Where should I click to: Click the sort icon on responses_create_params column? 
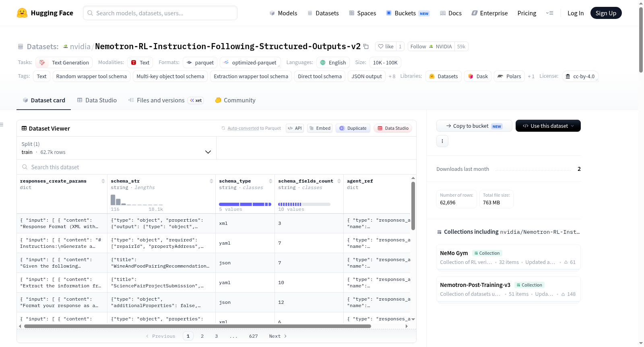tap(103, 181)
